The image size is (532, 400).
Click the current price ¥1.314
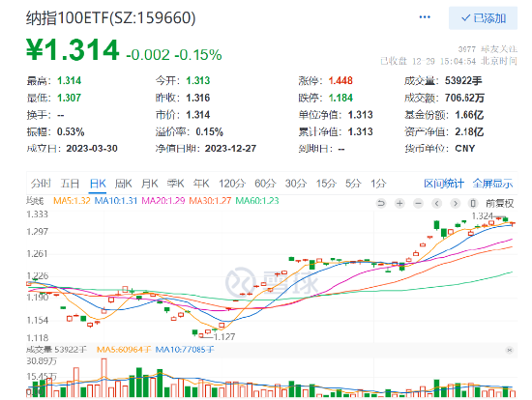point(73,50)
